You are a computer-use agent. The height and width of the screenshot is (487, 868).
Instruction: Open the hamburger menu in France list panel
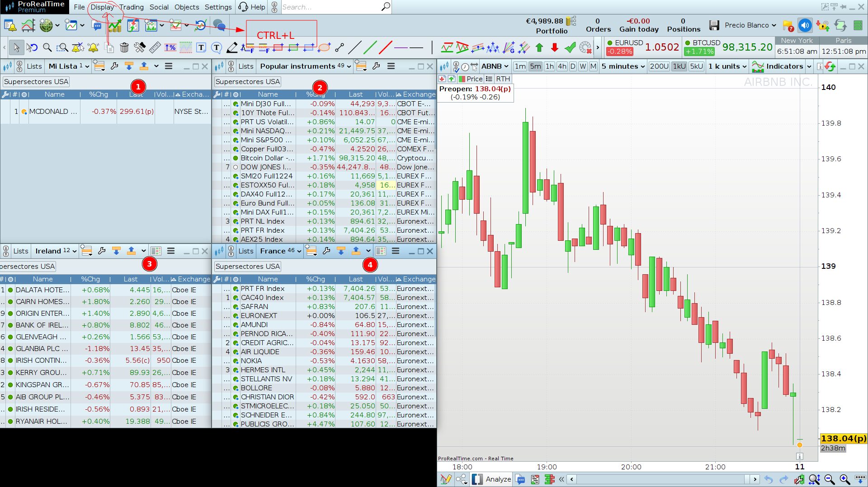click(x=396, y=251)
